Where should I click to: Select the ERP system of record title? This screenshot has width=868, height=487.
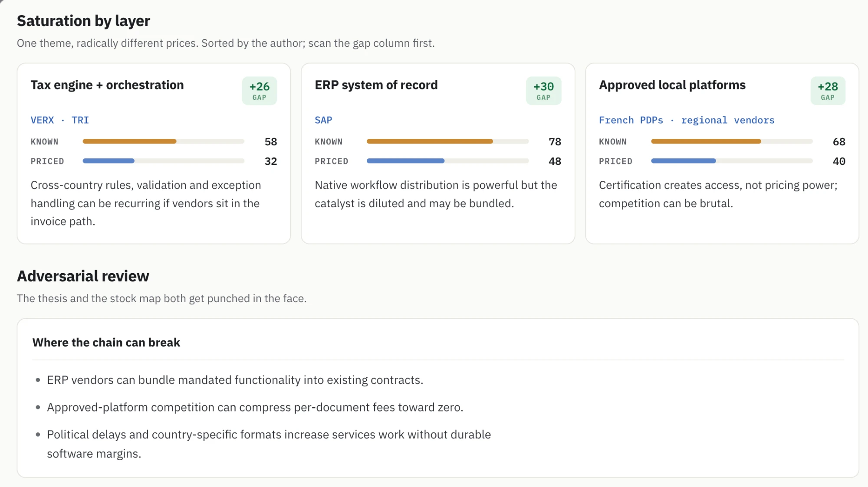pos(376,85)
